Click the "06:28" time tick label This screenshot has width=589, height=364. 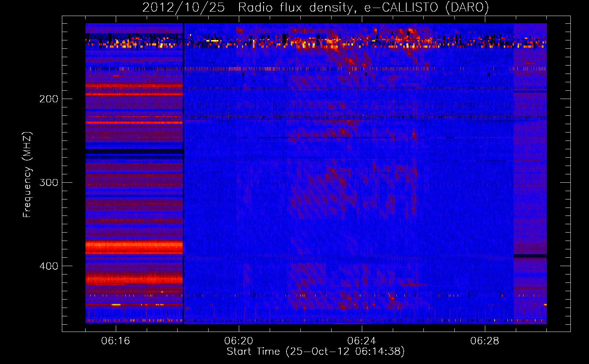pos(485,341)
